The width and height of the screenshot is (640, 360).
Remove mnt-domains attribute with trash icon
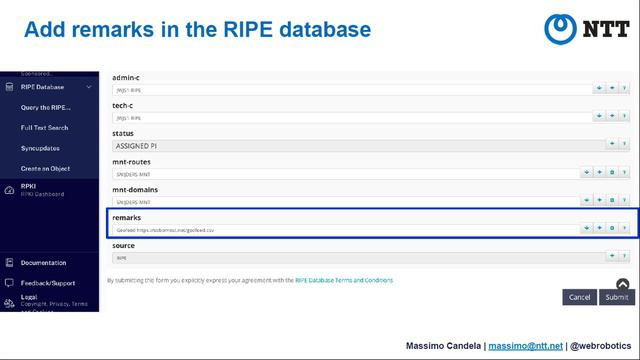(x=612, y=200)
